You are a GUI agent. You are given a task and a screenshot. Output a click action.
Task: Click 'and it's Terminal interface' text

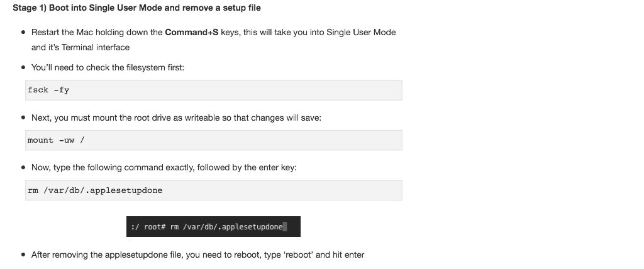[80, 47]
